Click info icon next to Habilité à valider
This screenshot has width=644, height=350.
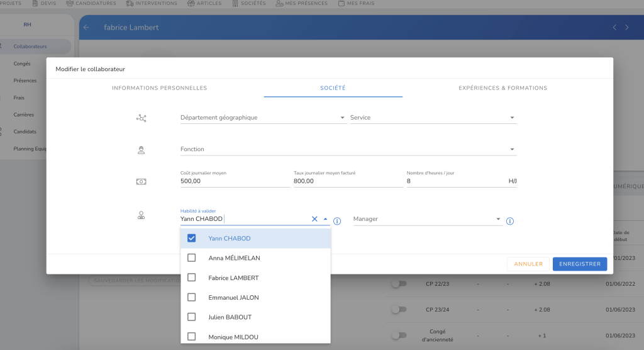[337, 221]
